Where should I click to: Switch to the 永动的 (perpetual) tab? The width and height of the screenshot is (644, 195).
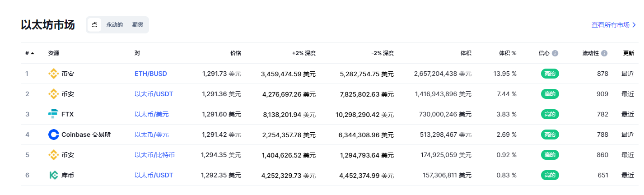point(115,25)
